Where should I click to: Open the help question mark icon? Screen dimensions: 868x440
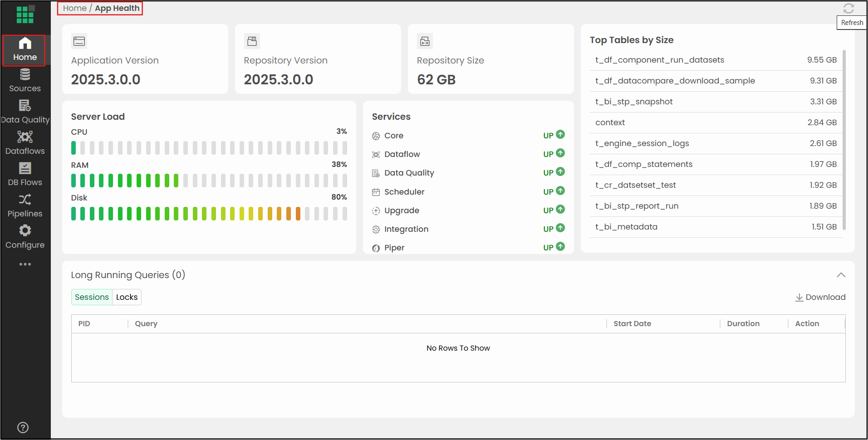23,427
